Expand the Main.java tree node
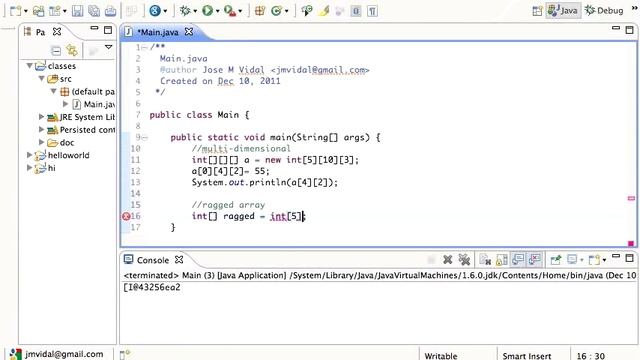The height and width of the screenshot is (360, 640). (x=65, y=104)
